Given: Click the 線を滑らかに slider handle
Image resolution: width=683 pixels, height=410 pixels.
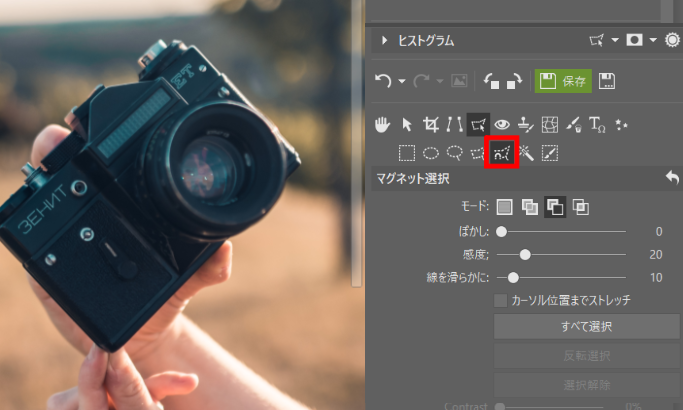Looking at the screenshot, I should [x=513, y=277].
